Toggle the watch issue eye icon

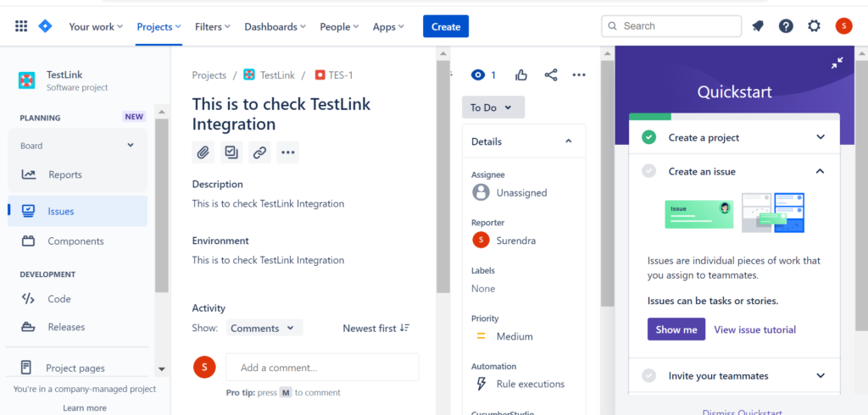(479, 75)
